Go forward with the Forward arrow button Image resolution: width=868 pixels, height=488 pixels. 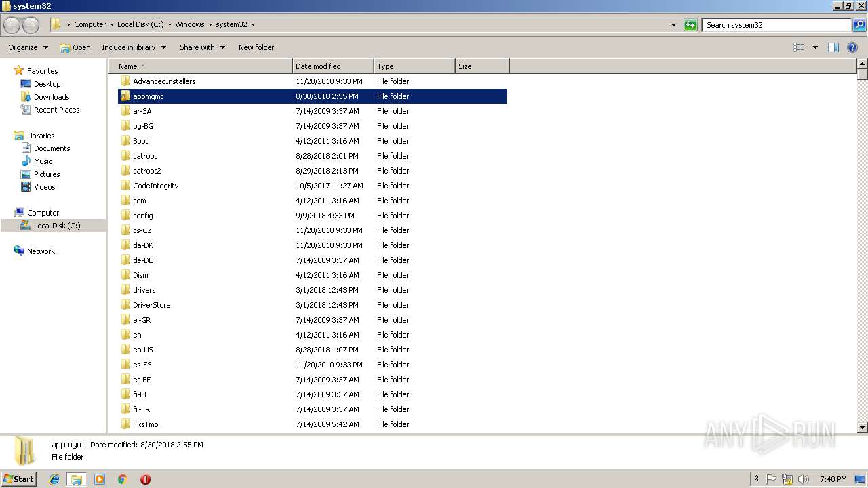point(31,25)
